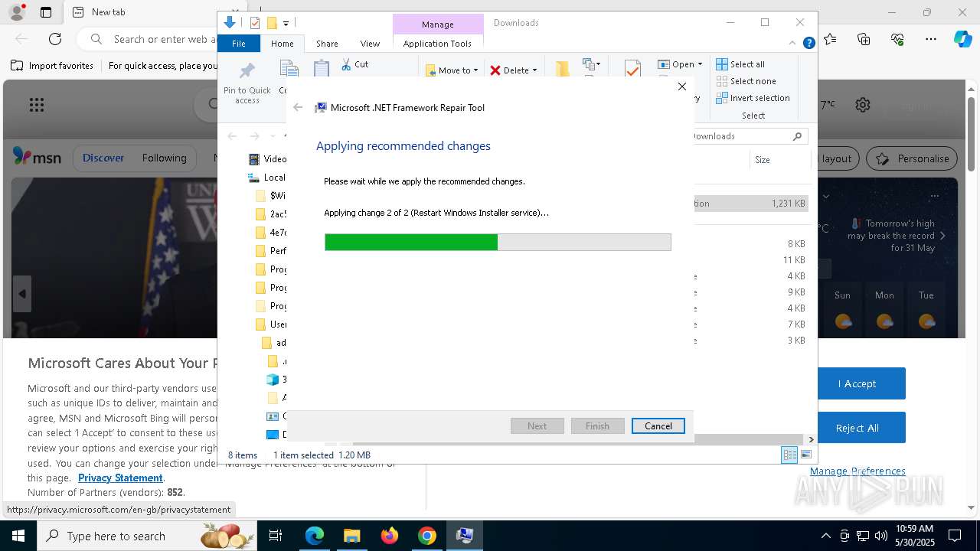The height and width of the screenshot is (551, 980).
Task: Click the Explorer back navigation arrow
Action: [x=232, y=136]
